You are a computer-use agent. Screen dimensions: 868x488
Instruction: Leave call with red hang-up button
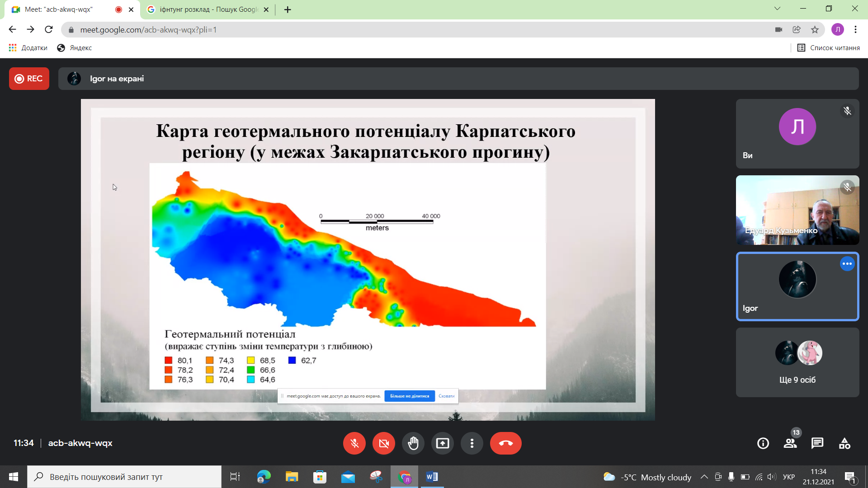pos(505,443)
